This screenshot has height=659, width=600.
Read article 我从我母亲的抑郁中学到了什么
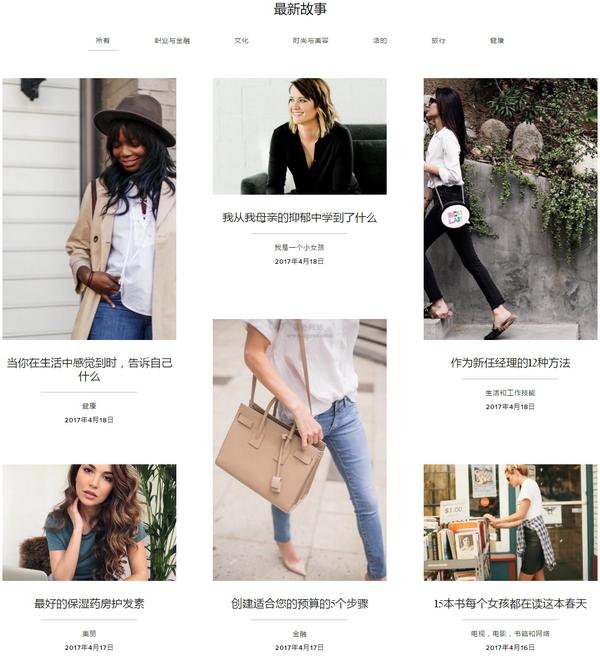point(300,218)
